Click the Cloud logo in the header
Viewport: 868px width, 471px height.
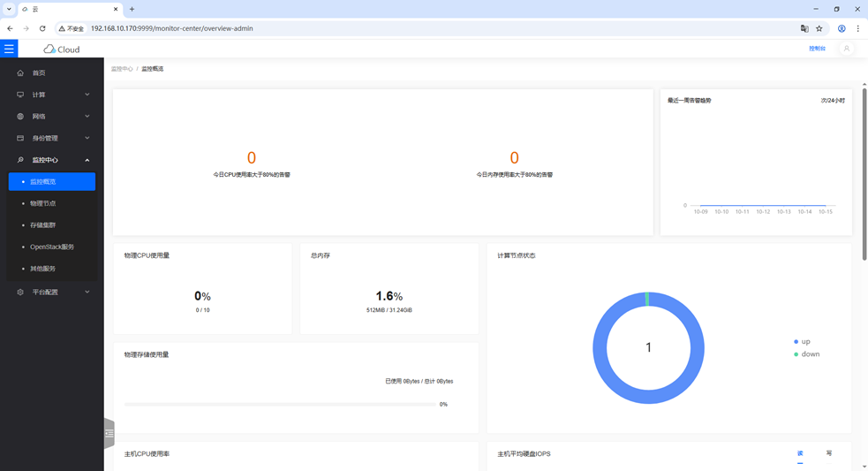[x=62, y=49]
